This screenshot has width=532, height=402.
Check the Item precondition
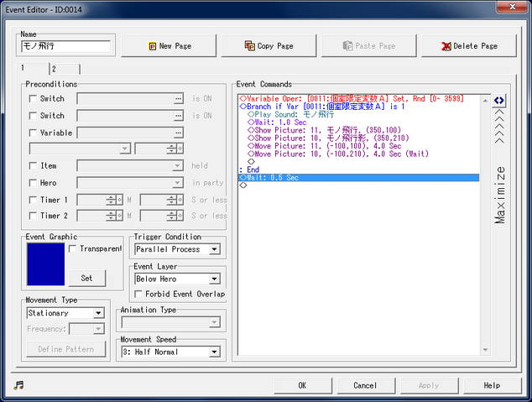(33, 165)
